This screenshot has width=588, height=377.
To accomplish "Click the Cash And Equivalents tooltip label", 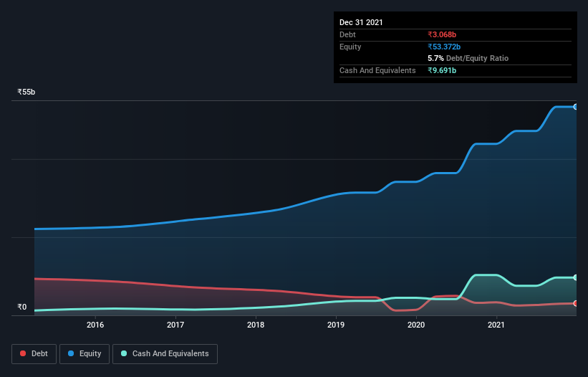I will pos(377,70).
